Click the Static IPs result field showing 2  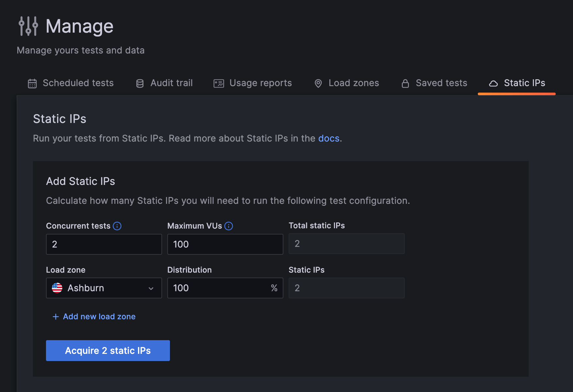coord(346,288)
